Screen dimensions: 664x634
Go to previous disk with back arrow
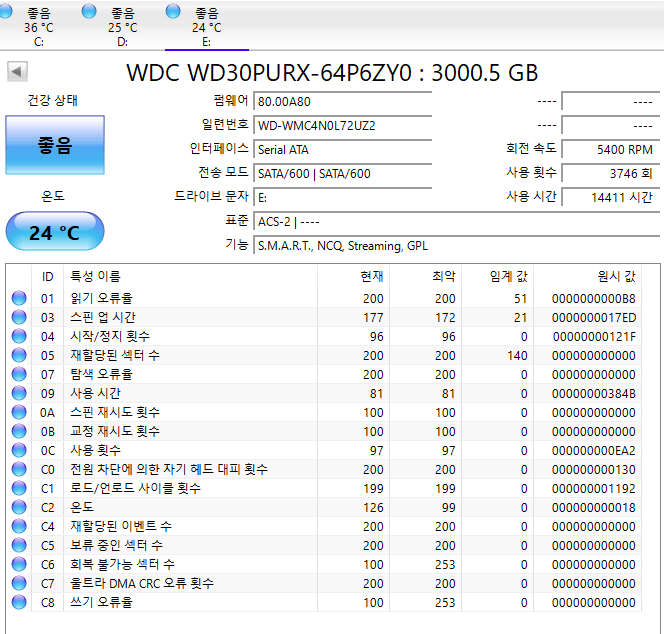(17, 72)
